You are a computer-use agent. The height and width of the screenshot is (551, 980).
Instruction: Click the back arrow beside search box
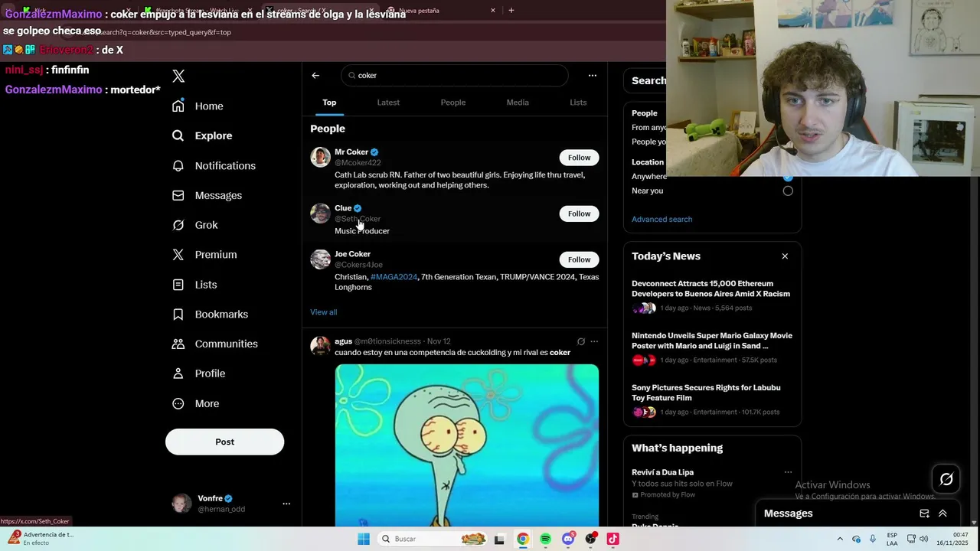point(315,75)
